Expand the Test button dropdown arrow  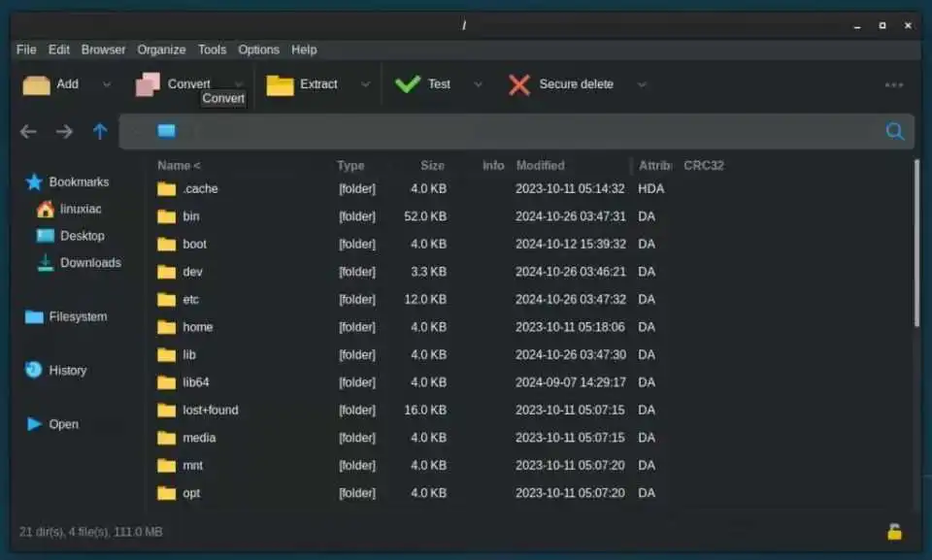pyautogui.click(x=478, y=84)
